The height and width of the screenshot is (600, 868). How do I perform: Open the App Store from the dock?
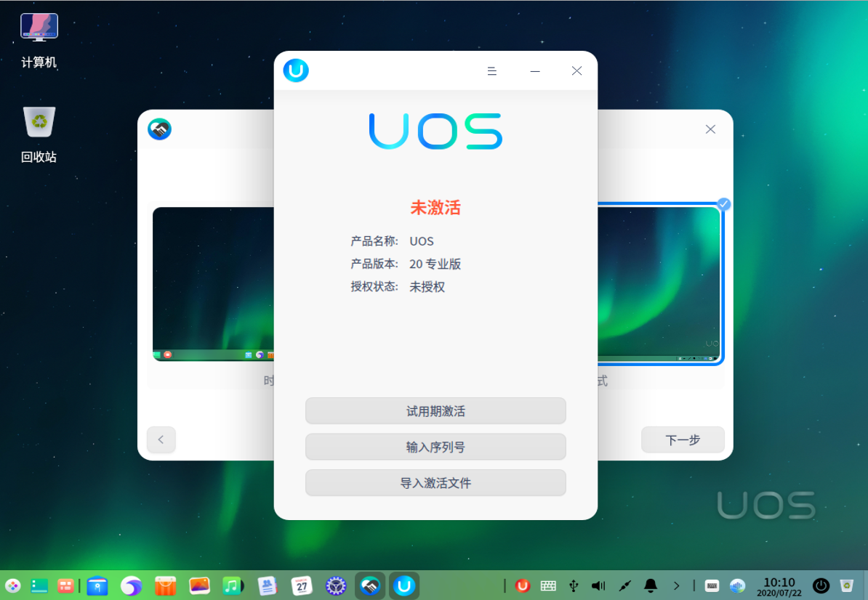tap(165, 585)
